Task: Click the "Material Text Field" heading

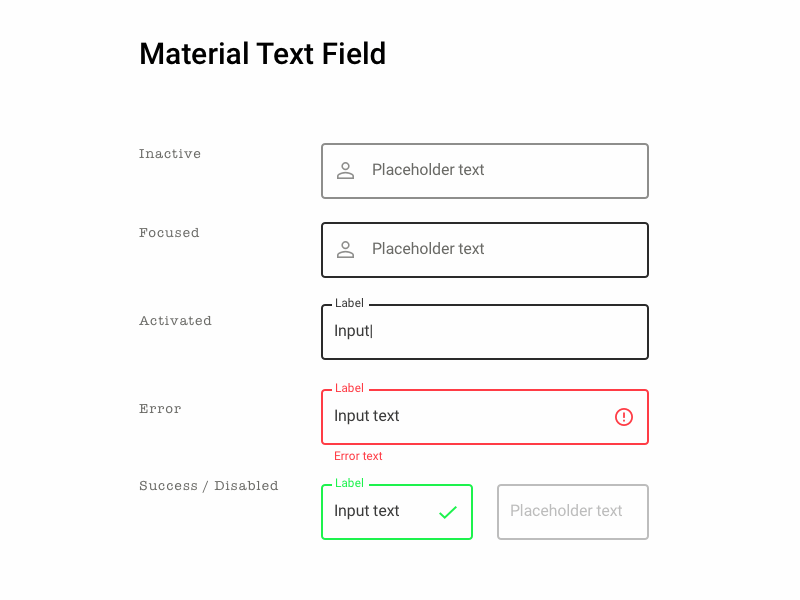Action: 262,54
